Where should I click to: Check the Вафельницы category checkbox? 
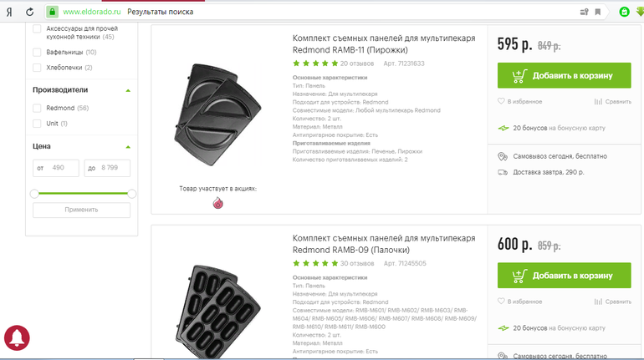point(37,53)
